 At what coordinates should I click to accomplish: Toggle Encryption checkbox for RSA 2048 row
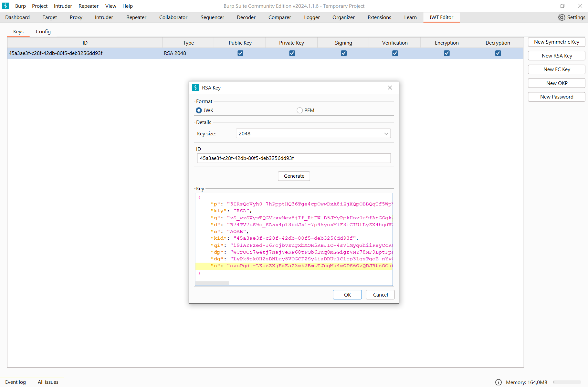pyautogui.click(x=447, y=53)
